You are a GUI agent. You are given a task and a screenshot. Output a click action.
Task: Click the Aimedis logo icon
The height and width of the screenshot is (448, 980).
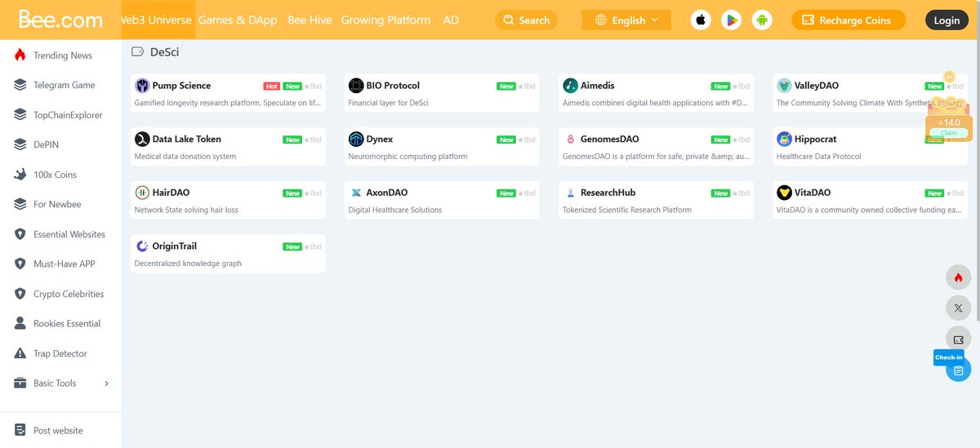tap(570, 86)
